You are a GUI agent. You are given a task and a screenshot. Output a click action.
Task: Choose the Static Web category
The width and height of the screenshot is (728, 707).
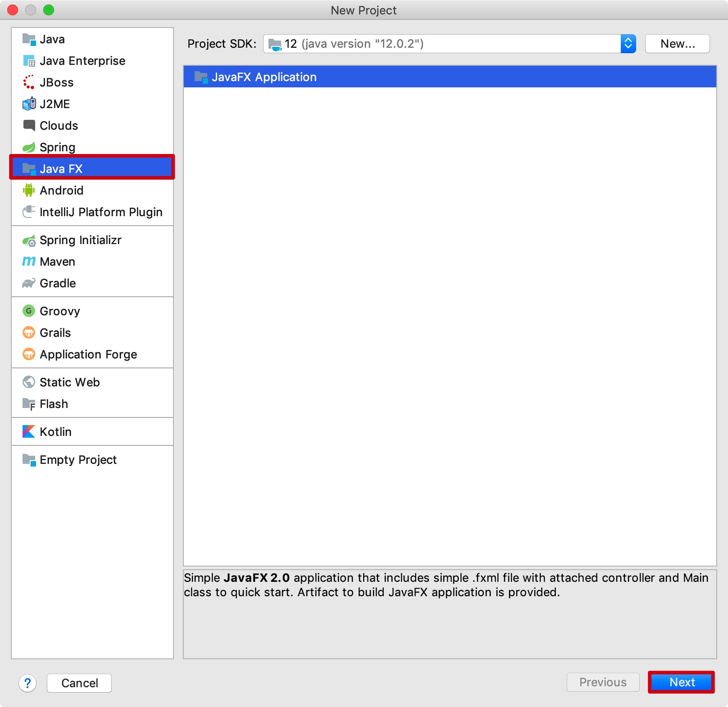(x=69, y=382)
